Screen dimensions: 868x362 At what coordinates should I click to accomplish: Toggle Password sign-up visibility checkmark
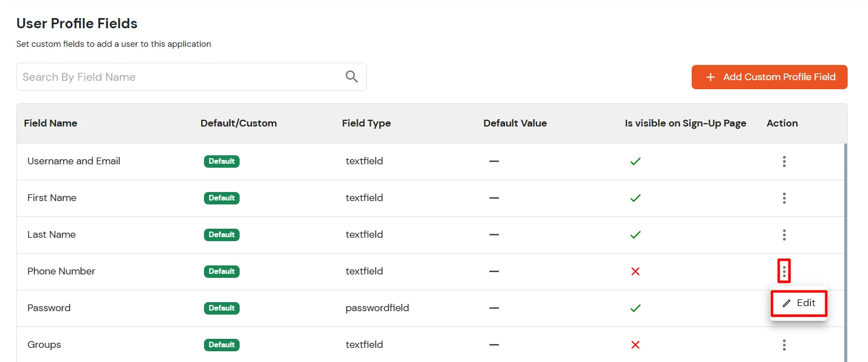(635, 308)
